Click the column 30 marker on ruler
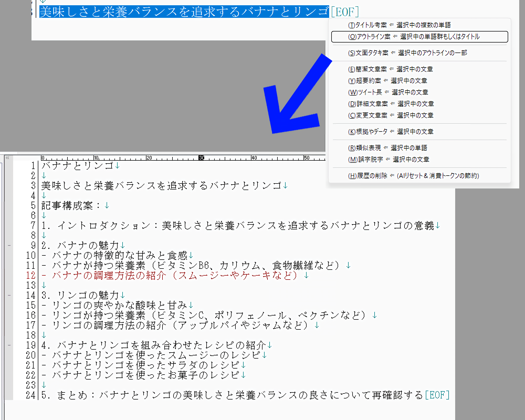The height and width of the screenshot is (420, 525). coord(201,158)
